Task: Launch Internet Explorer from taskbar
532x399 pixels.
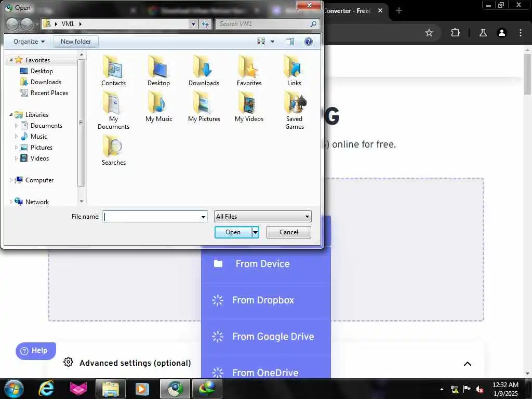Action: click(x=46, y=389)
